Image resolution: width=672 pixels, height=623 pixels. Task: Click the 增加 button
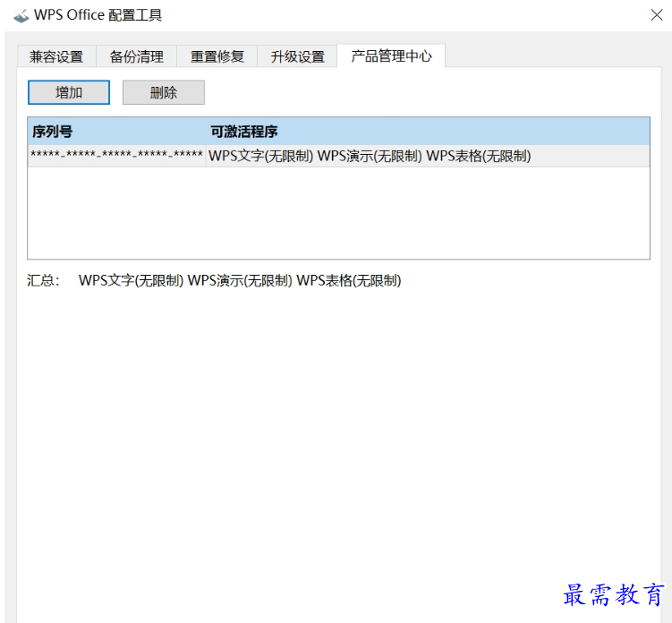pos(69,92)
